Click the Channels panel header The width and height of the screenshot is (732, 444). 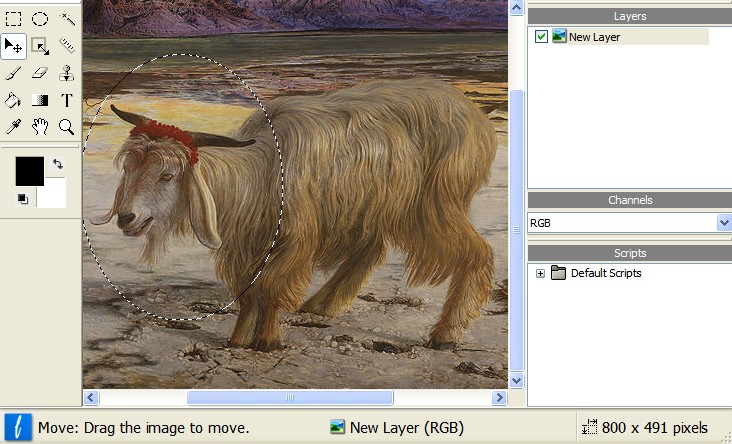click(630, 200)
